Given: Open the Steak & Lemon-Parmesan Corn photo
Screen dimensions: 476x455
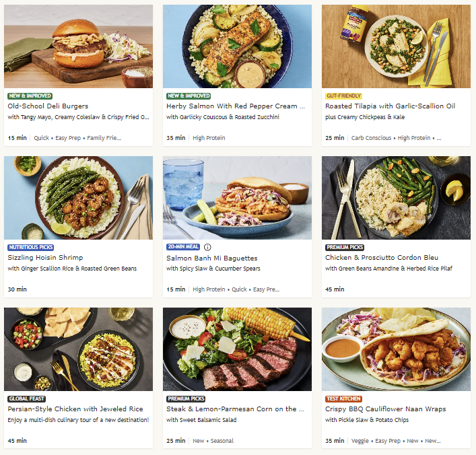Looking at the screenshot, I should (x=237, y=349).
